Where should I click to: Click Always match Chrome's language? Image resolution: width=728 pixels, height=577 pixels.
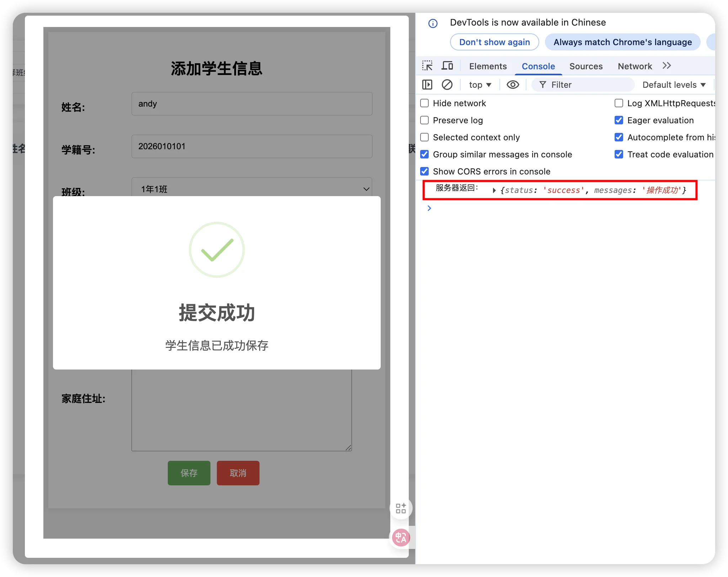click(x=623, y=42)
